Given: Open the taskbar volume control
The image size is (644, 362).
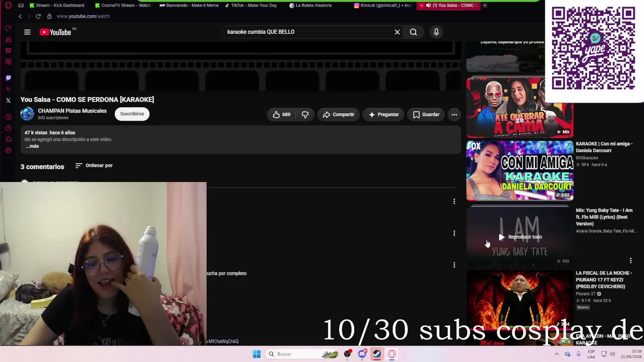Looking at the screenshot, I should (613, 354).
